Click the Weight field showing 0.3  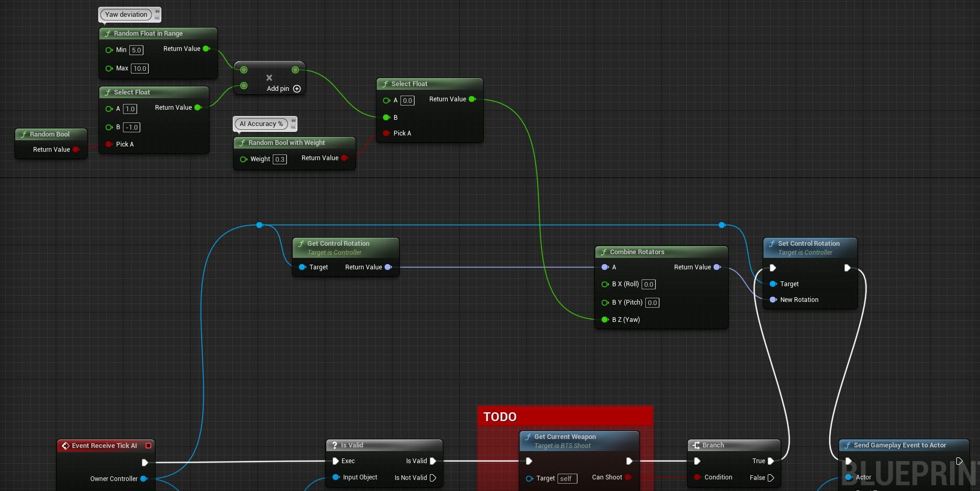280,159
